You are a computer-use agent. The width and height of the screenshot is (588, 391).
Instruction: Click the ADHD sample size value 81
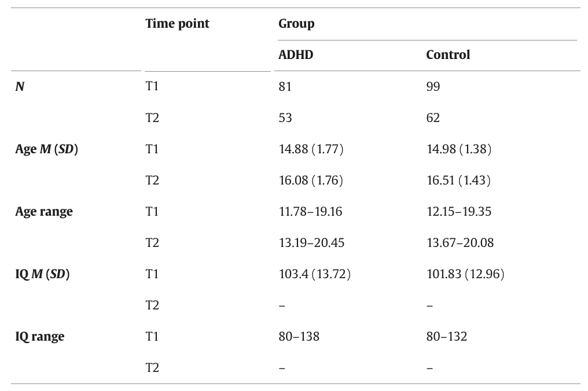(285, 87)
